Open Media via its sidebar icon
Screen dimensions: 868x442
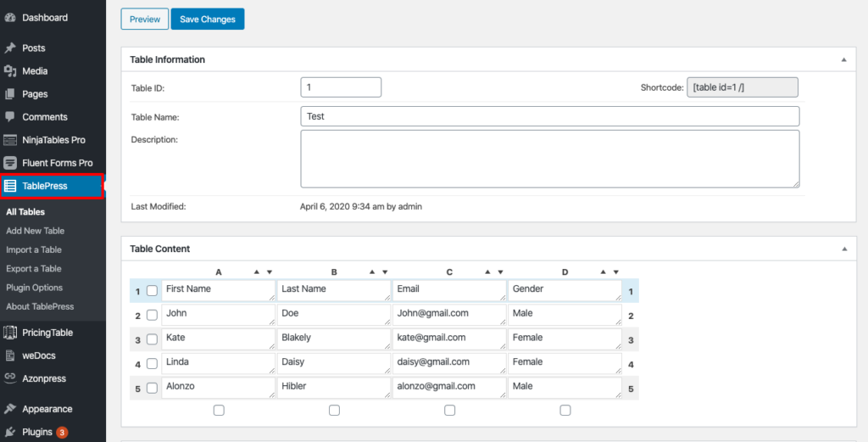pyautogui.click(x=10, y=71)
